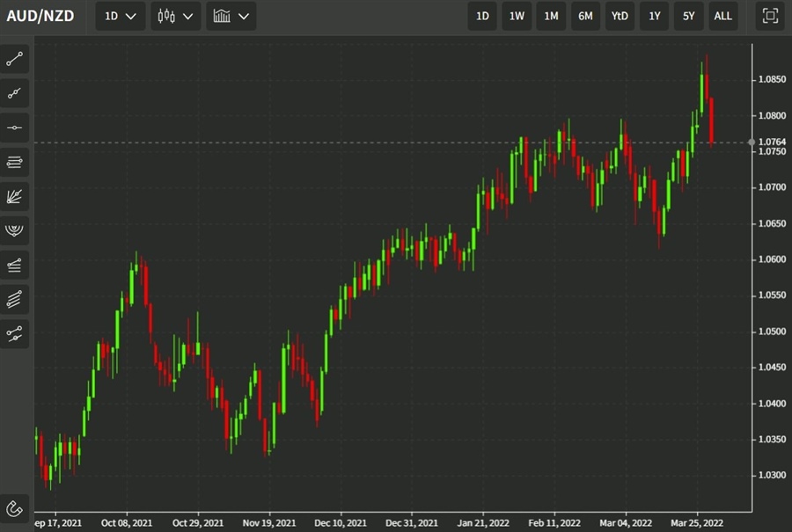The width and height of the screenshot is (792, 532).
Task: Click the Jan 21, 2022 date label
Action: [483, 523]
